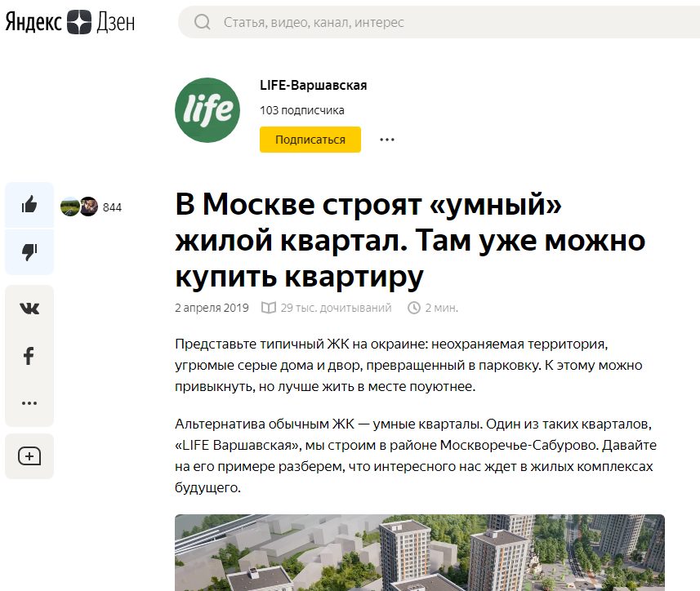Viewport: 700px width, 591px height.
Task: Click the date 2 апреля 2019
Action: coord(212,308)
